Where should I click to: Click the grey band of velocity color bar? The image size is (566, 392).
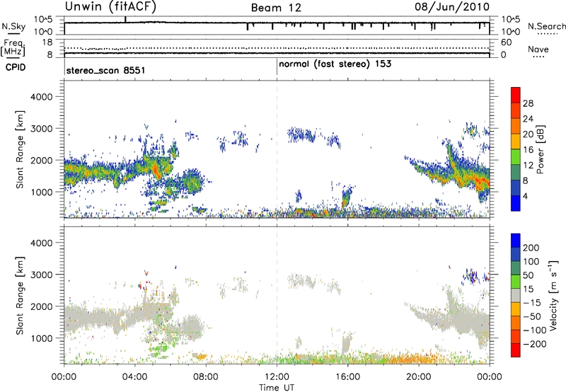[516, 295]
